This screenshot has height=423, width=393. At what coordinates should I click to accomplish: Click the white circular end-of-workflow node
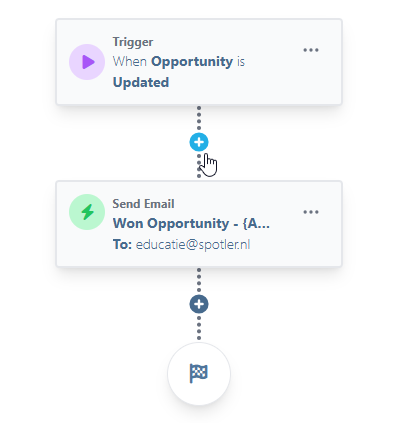coord(199,374)
